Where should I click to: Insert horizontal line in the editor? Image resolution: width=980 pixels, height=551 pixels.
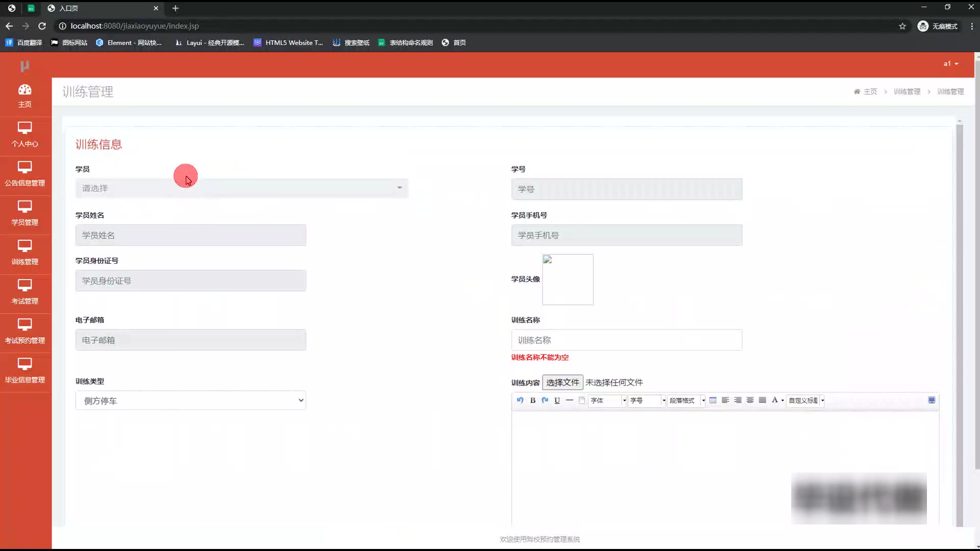(569, 400)
